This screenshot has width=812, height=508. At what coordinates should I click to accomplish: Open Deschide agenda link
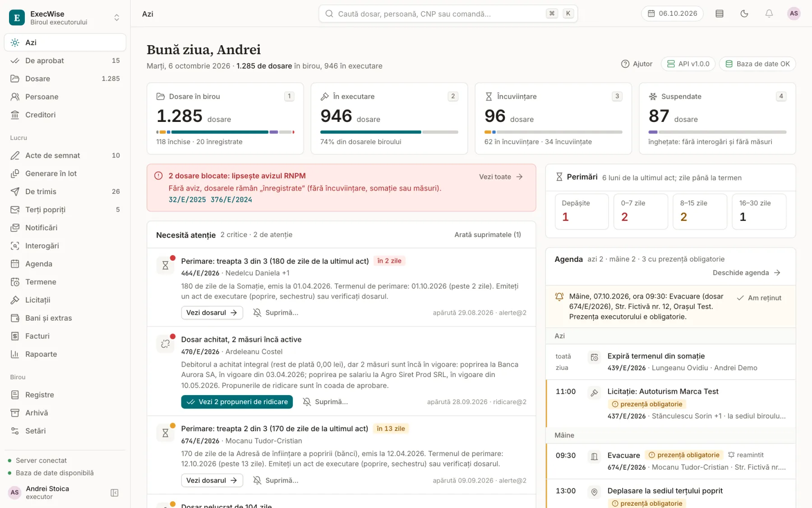point(747,273)
